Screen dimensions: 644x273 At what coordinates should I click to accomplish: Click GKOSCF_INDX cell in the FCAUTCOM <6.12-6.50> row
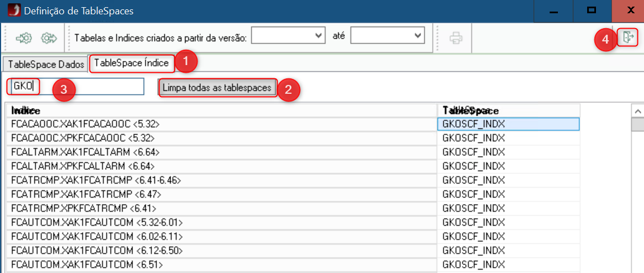point(508,250)
